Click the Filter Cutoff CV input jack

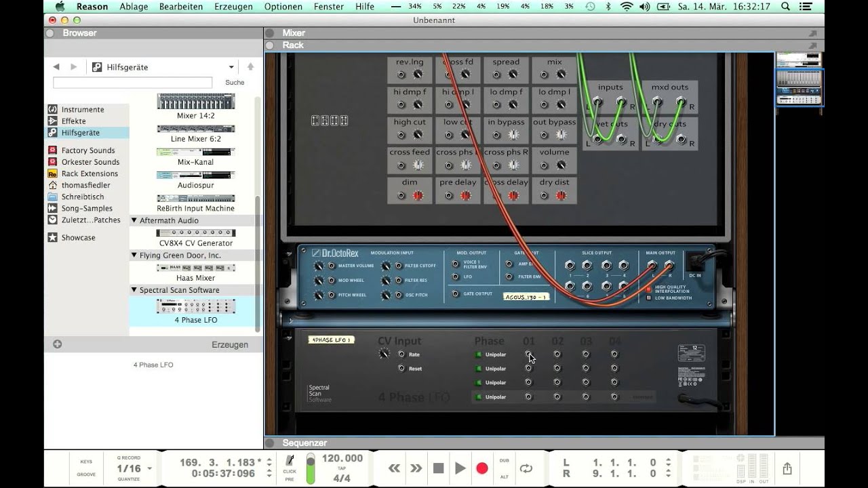point(398,266)
